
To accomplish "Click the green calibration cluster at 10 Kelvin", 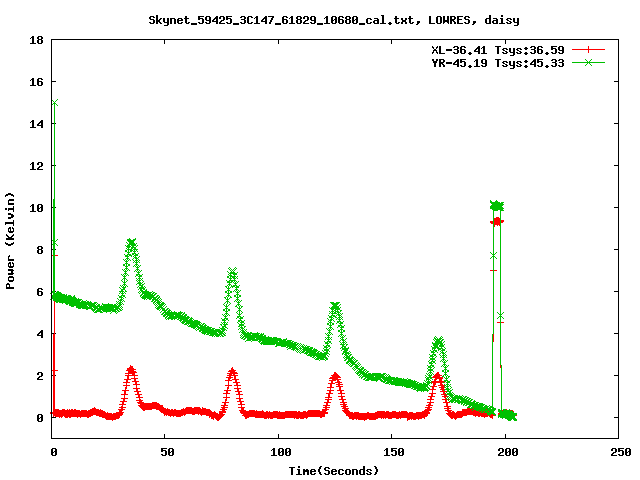I will 497,206.
